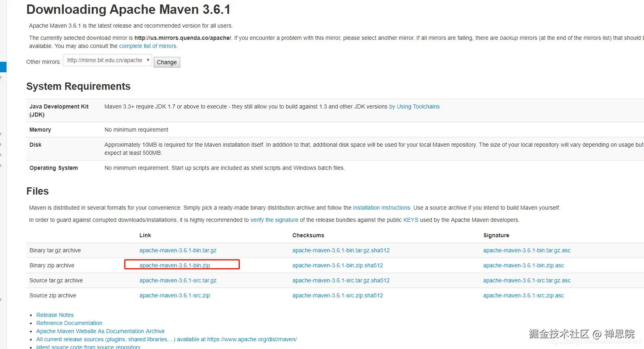Click the Source zip archive row label
Viewport: 644px width, 349px height.
click(x=53, y=295)
